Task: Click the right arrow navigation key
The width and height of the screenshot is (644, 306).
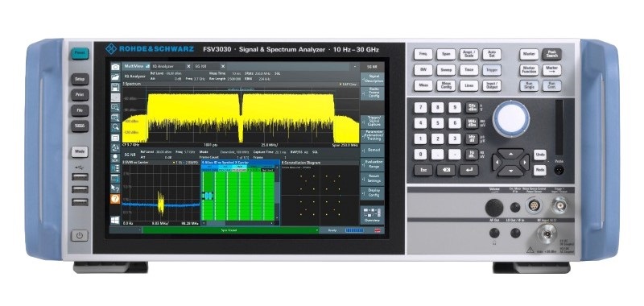Action: point(524,162)
